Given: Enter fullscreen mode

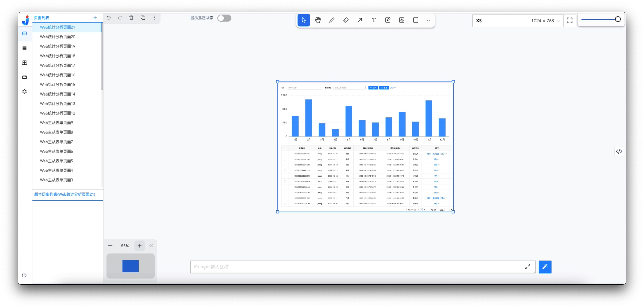Looking at the screenshot, I should tap(569, 21).
